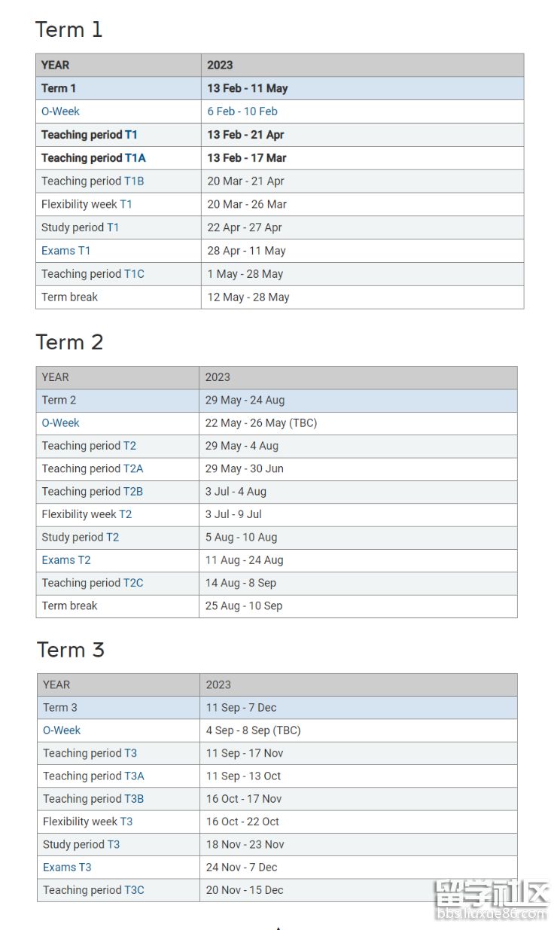Open the O-Week link in Term 2 table

(x=61, y=423)
